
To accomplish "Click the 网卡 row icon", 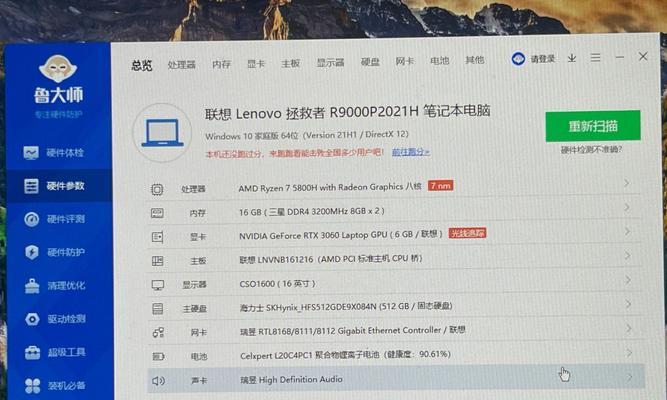I will click(x=158, y=332).
